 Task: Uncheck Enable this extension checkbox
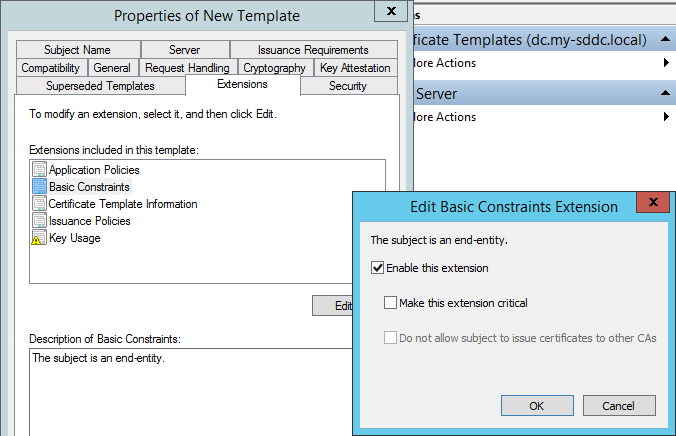tap(377, 268)
